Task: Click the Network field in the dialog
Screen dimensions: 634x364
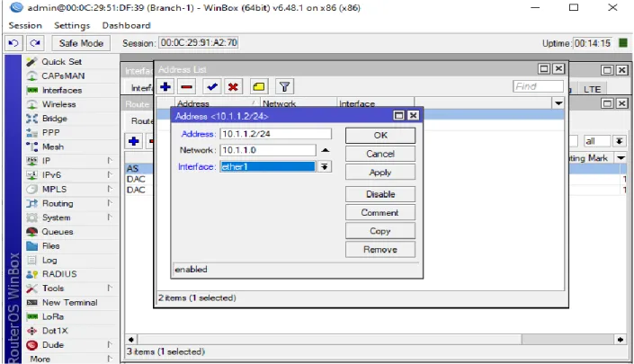Action: pos(268,150)
